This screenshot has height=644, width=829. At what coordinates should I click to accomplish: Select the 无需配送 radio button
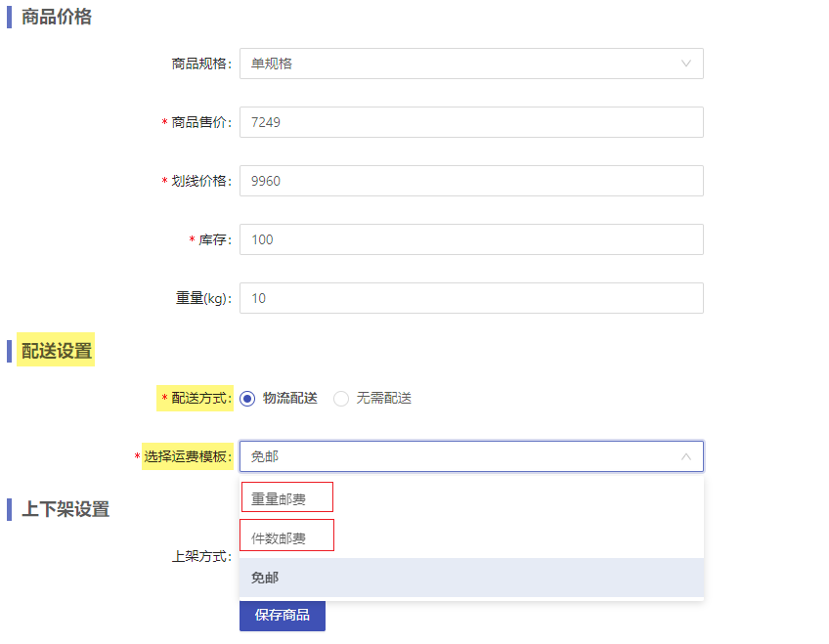coord(341,399)
